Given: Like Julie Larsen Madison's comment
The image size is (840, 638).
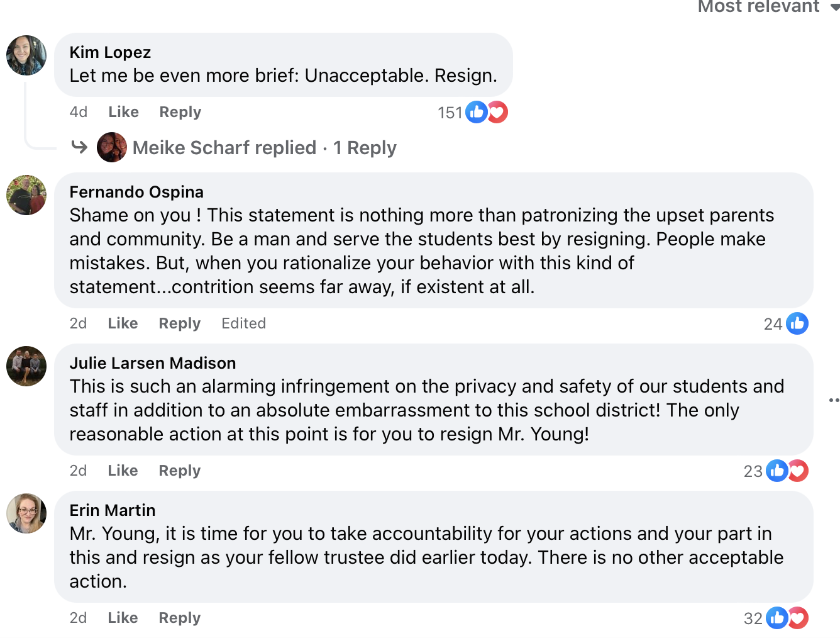Looking at the screenshot, I should pos(123,471).
